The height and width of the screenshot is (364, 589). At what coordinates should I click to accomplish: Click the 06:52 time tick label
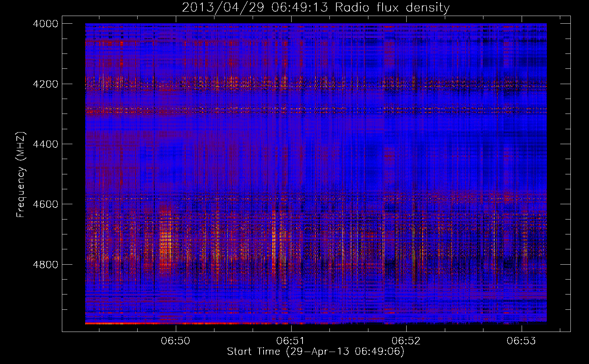pyautogui.click(x=406, y=341)
